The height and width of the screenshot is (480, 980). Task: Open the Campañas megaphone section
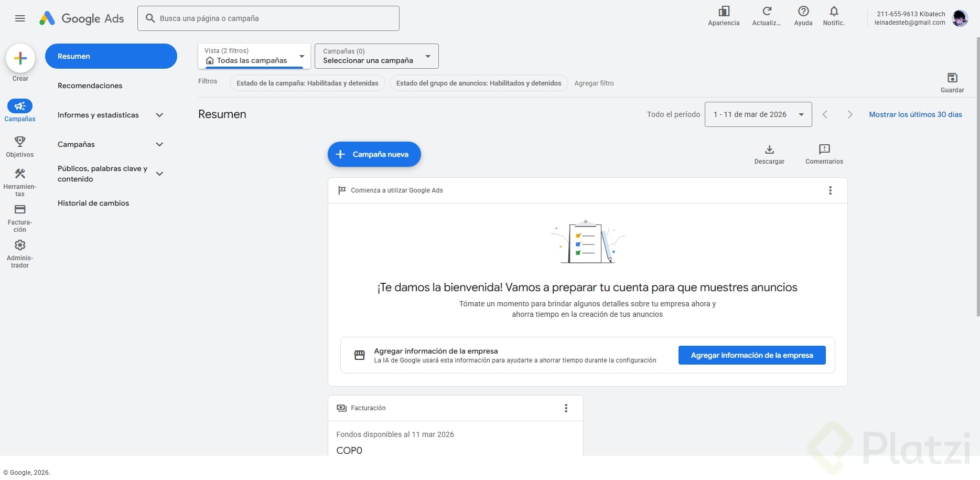point(20,106)
